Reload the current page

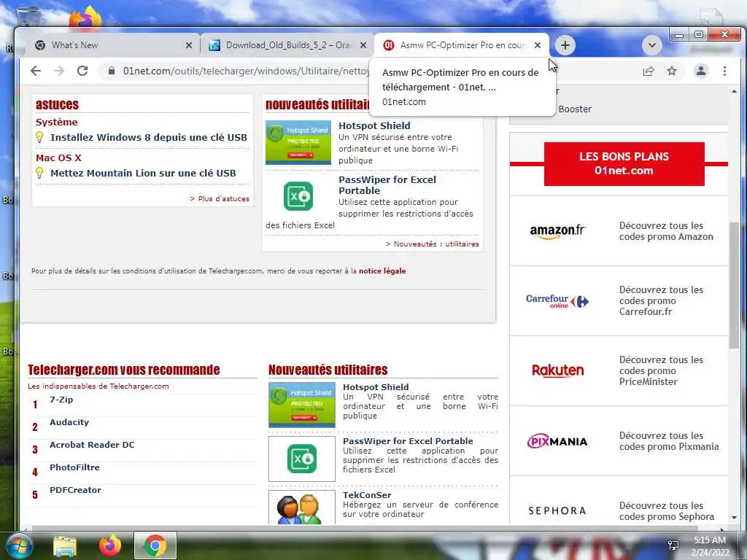pos(82,71)
